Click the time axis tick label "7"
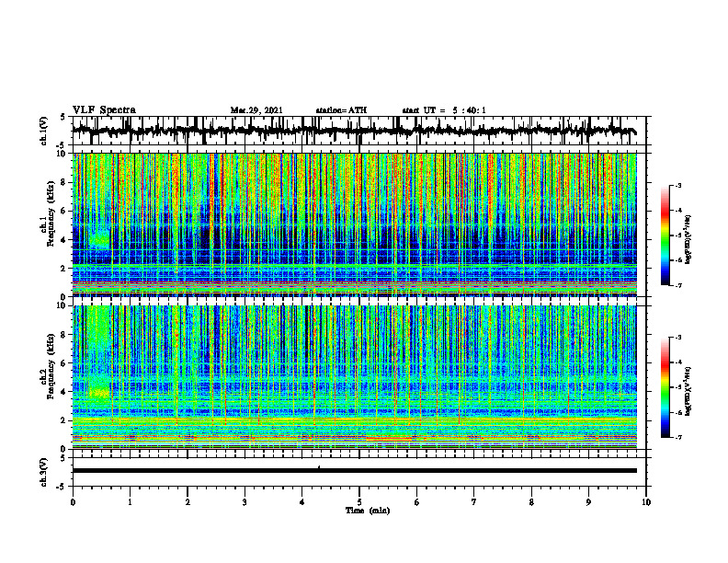Viewport: 728px width, 563px height. [x=474, y=502]
